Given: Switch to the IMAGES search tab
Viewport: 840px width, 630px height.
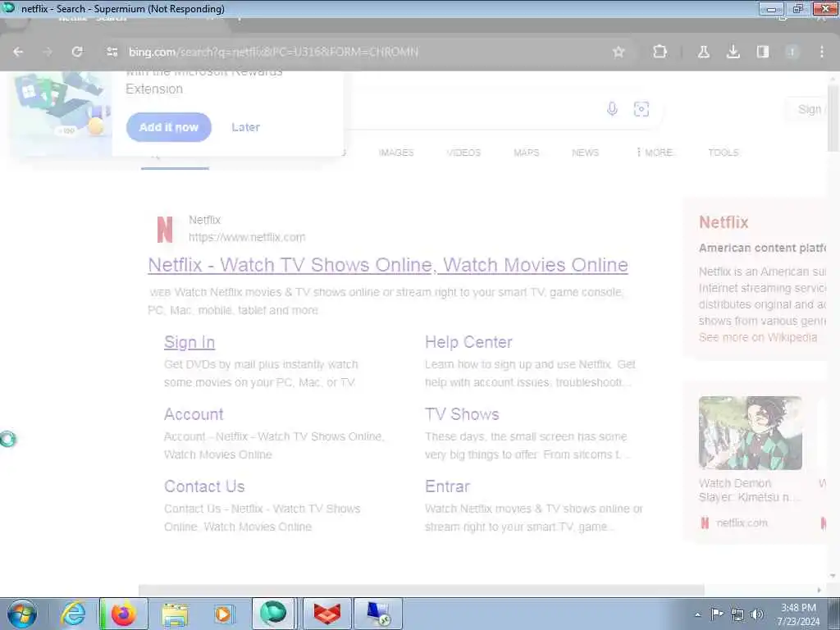Looking at the screenshot, I should [x=396, y=153].
